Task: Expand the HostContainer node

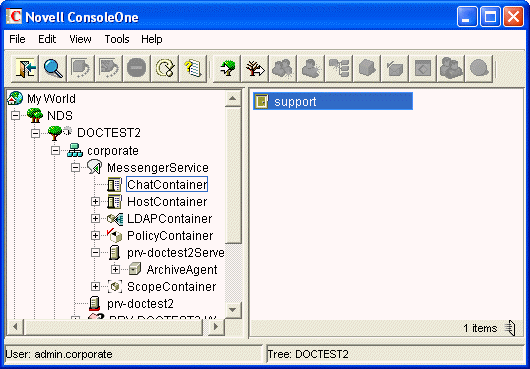Action: (95, 202)
